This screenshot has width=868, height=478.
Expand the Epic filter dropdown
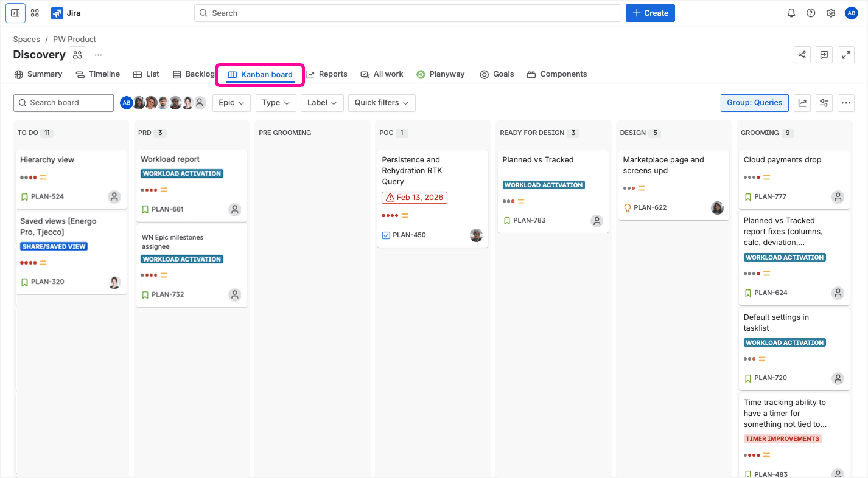click(231, 103)
